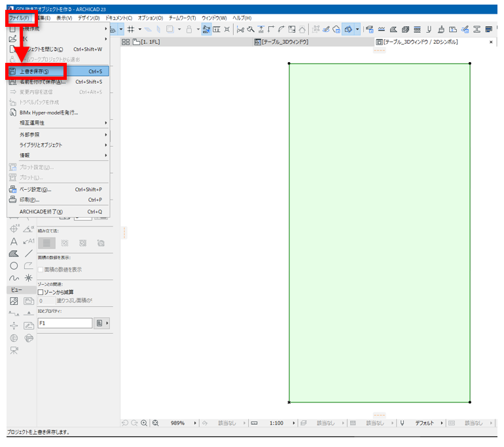The width and height of the screenshot is (504, 447).
Task: Select the Drawing tool icon
Action: click(29, 301)
